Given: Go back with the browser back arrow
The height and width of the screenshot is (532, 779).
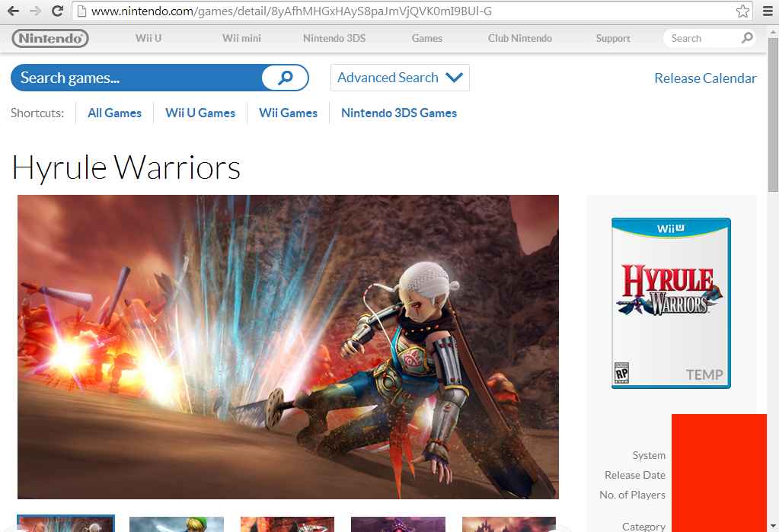Looking at the screenshot, I should (x=14, y=11).
